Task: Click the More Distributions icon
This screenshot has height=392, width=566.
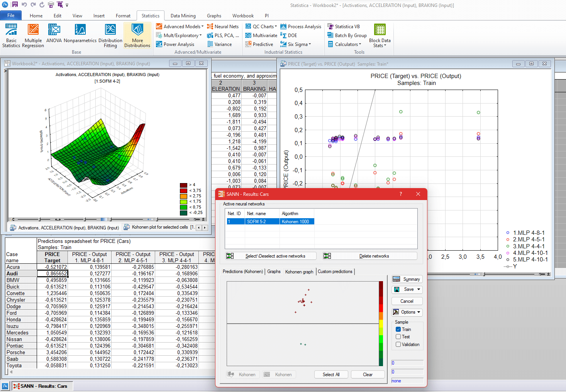Action: pos(137,30)
